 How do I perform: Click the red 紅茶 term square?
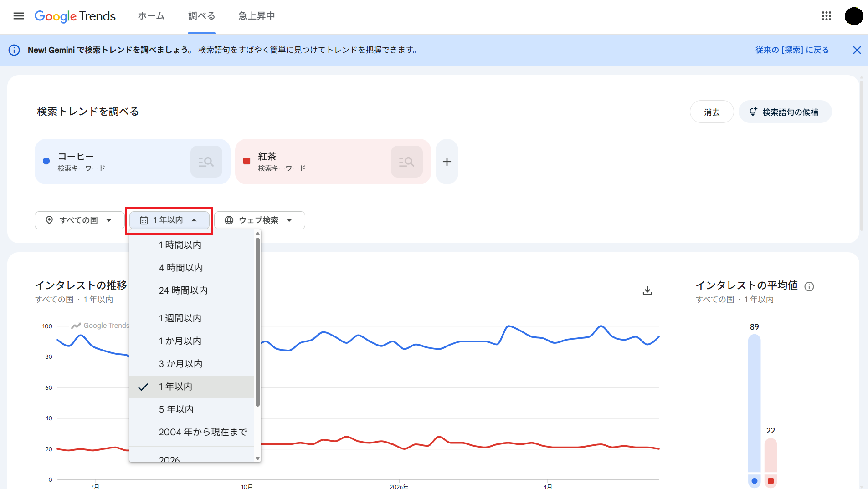pos(247,161)
